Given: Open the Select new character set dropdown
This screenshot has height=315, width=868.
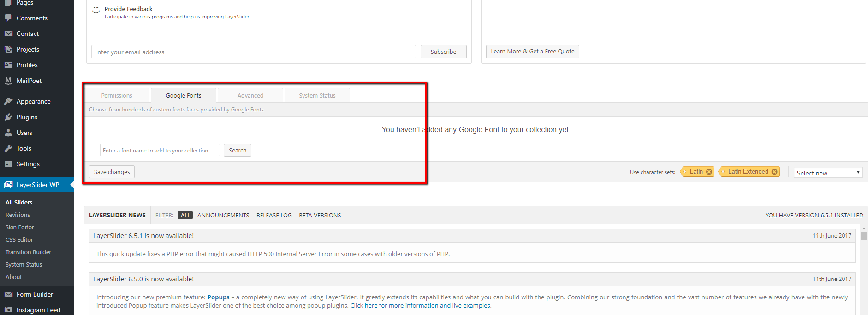Looking at the screenshot, I should [828, 173].
